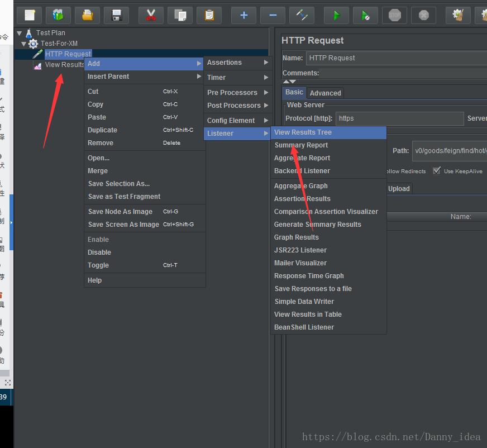Click the View Results listener icon
The image size is (487, 448).
coord(38,65)
